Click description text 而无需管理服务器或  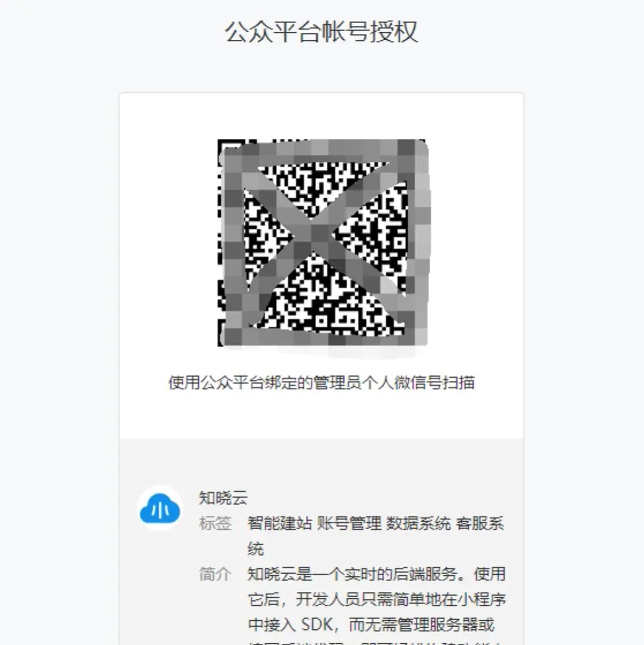click(x=422, y=625)
